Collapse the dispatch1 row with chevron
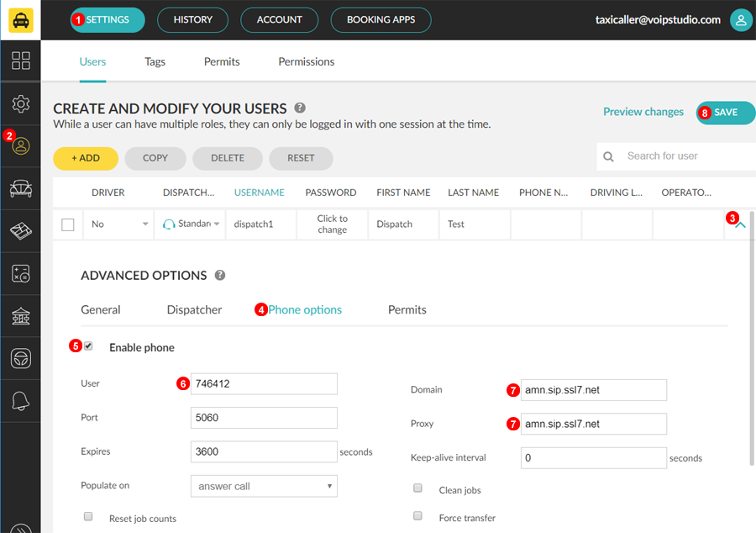Screen dimensions: 756x533 point(740,224)
